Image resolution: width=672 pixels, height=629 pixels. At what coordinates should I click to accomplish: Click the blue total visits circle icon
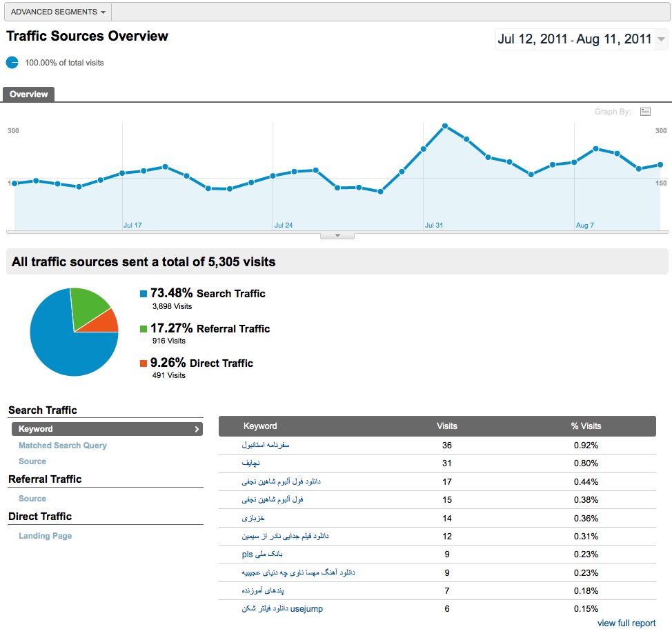coord(12,63)
